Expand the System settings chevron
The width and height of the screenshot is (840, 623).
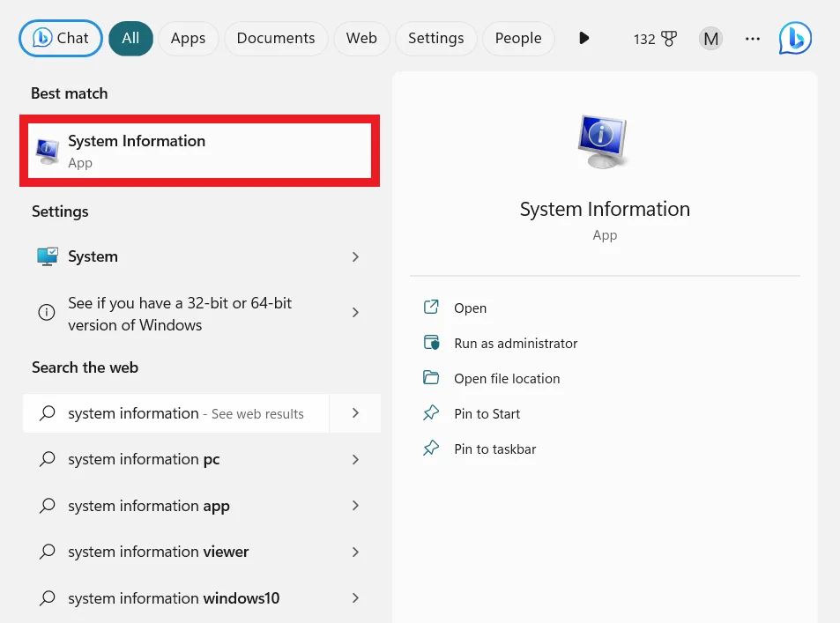click(355, 256)
